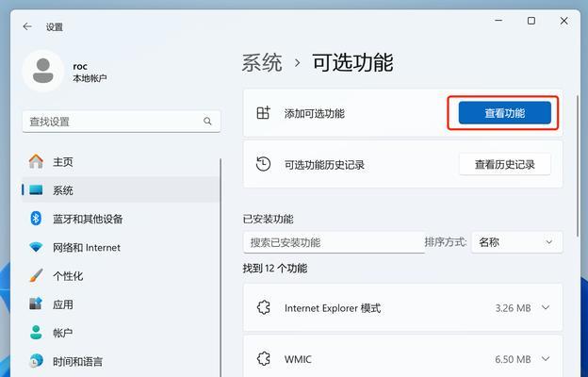Open the 排序方式 名称 dropdown
Screen dimensions: 588x377
click(516, 242)
